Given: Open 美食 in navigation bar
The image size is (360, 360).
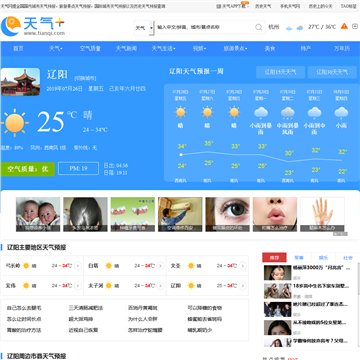Looking at the screenshot, I should click(x=270, y=49).
